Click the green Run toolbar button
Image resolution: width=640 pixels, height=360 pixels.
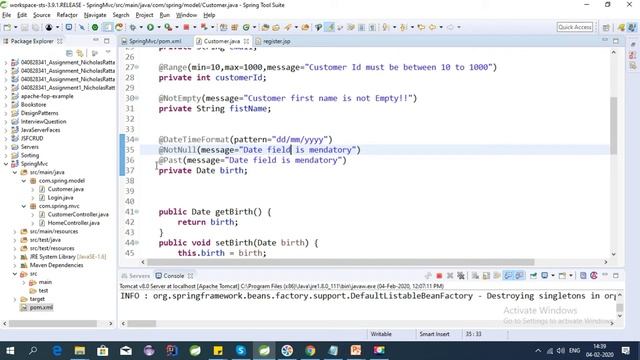(150, 27)
